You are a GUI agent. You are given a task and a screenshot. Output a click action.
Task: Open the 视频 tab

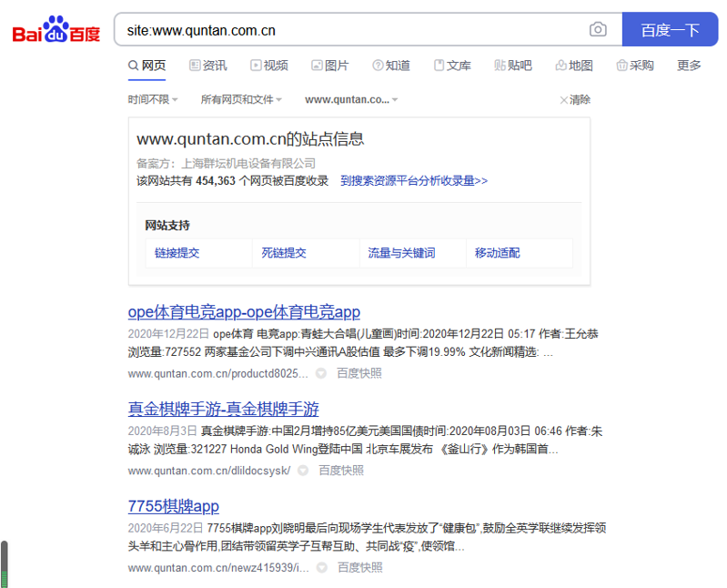coord(269,66)
